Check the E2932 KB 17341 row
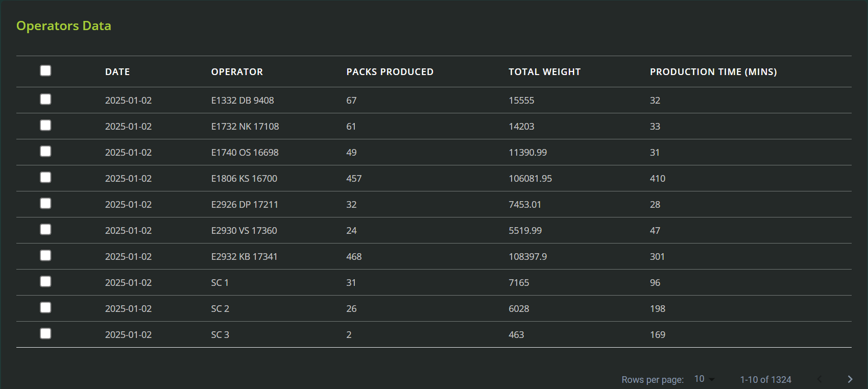 point(45,256)
